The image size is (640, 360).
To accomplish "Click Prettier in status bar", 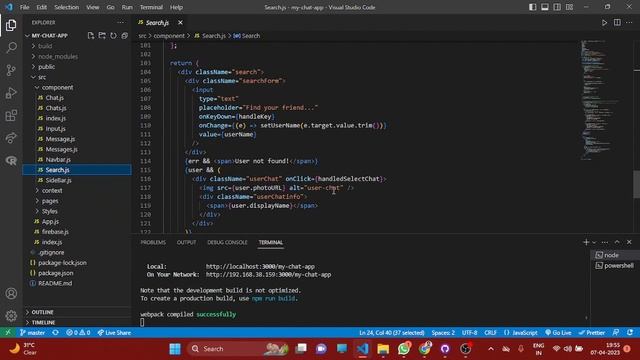I will click(591, 333).
